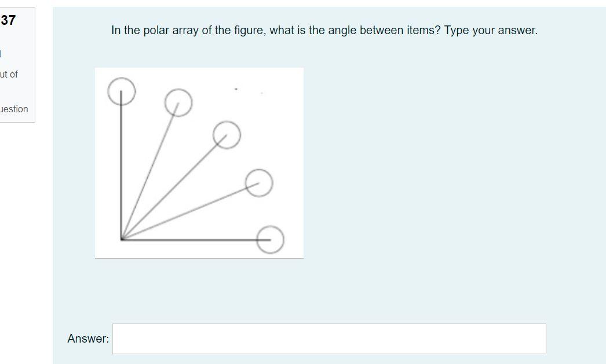Click the 'ut of' marks text in sidebar

click(10, 74)
